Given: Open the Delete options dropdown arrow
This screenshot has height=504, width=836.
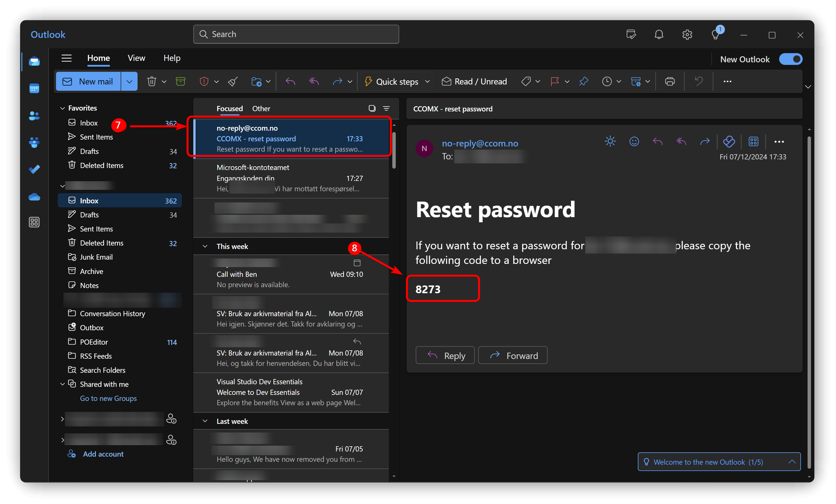Looking at the screenshot, I should click(x=164, y=81).
